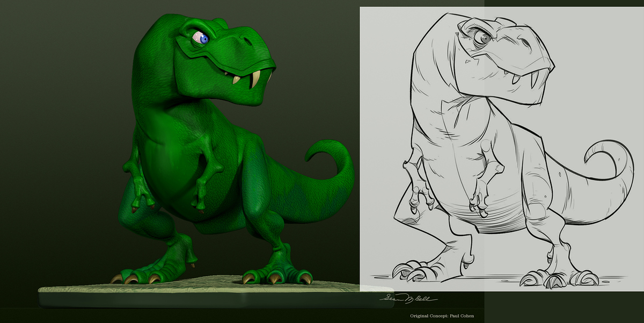This screenshot has width=644, height=323.
Task: Select the pencil concept sketch of the dinosaur
Action: [x=501, y=149]
